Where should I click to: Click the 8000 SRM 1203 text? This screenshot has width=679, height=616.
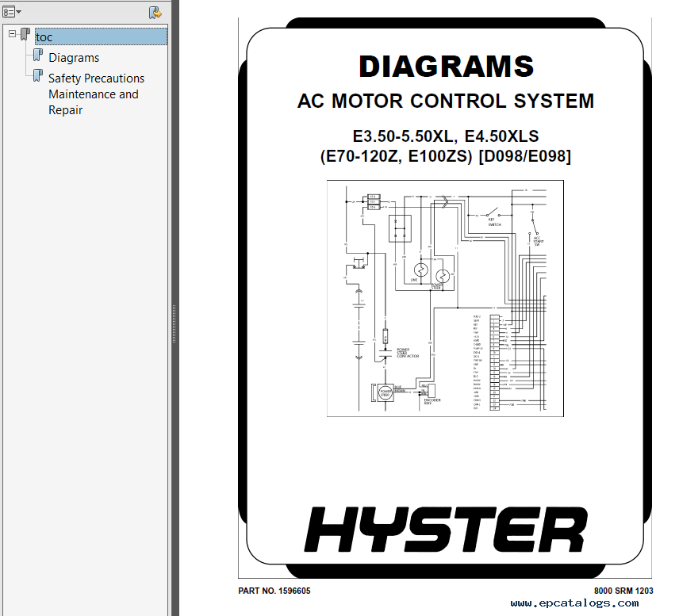point(623,591)
